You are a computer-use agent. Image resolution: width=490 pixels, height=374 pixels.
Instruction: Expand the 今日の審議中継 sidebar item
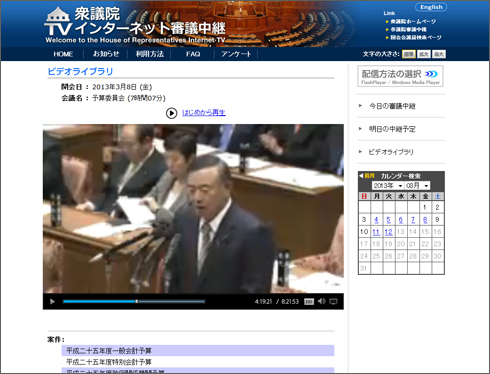(392, 106)
